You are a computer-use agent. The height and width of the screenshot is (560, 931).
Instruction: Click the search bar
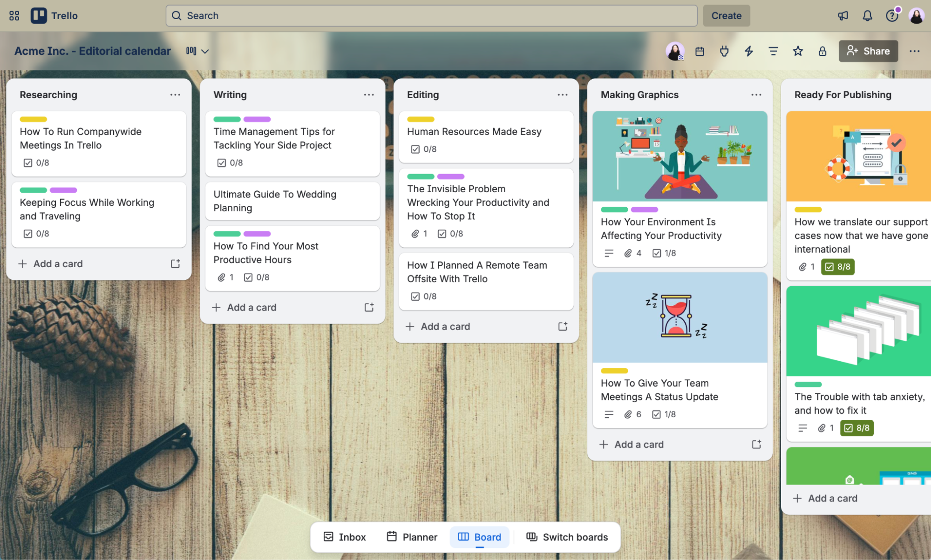(x=431, y=15)
